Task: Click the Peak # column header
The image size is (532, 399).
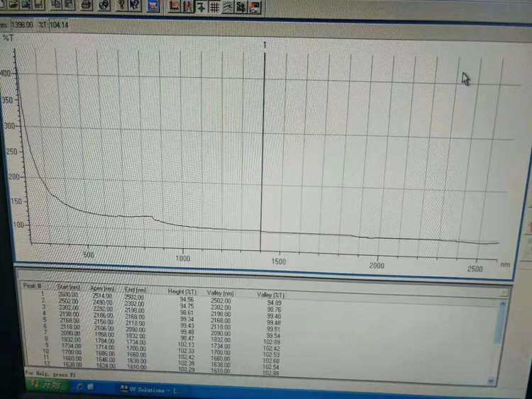Action: (x=33, y=285)
